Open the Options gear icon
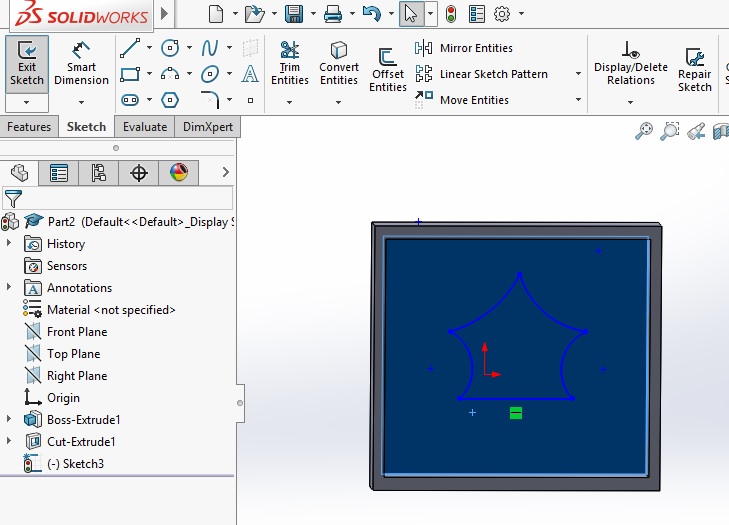Image resolution: width=729 pixels, height=525 pixels. coord(502,14)
